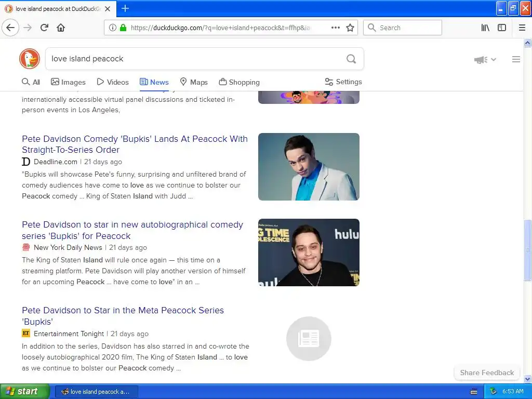The height and width of the screenshot is (399, 532).
Task: Click the tab's DuckDuckGo favicon
Action: (9, 9)
